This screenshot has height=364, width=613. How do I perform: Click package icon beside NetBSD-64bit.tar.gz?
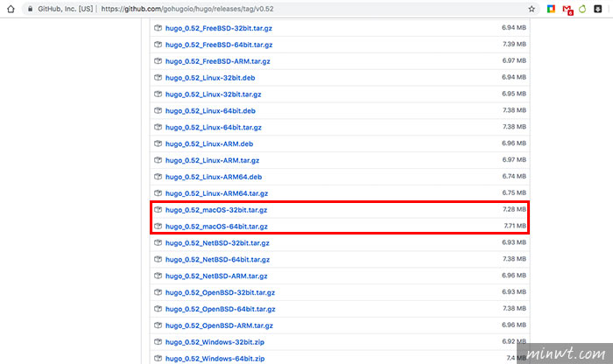point(158,259)
